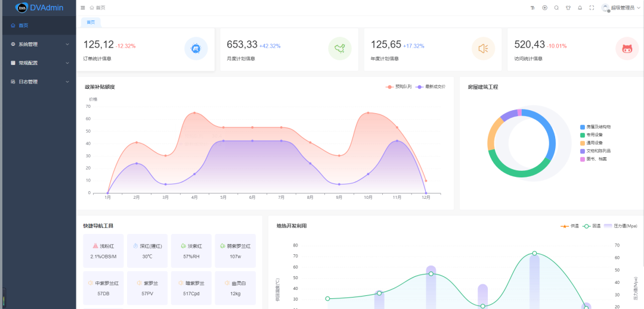Open the 紫罗兰 quick navigation card
This screenshot has height=309, width=644.
147,288
